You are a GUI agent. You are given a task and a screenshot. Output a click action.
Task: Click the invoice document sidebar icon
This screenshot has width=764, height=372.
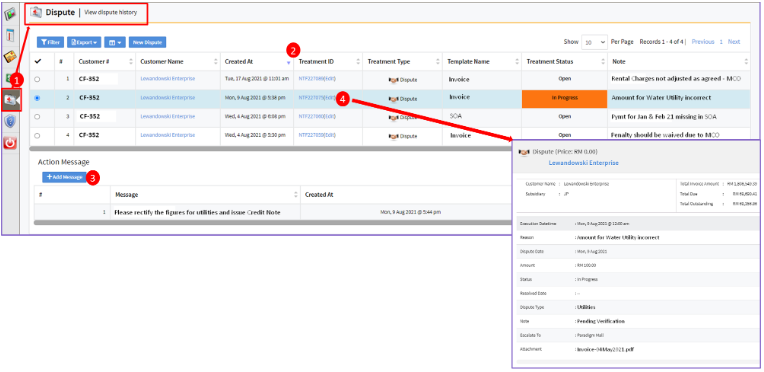pos(10,36)
